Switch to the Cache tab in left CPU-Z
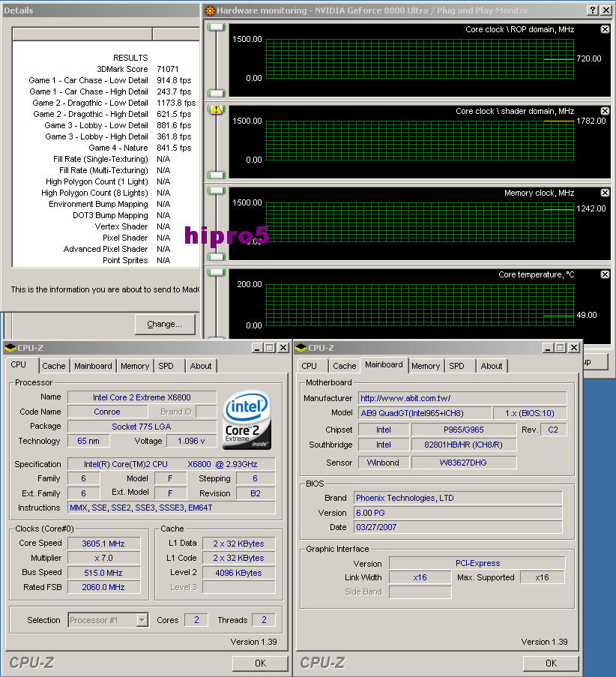The width and height of the screenshot is (616, 677). pyautogui.click(x=53, y=366)
